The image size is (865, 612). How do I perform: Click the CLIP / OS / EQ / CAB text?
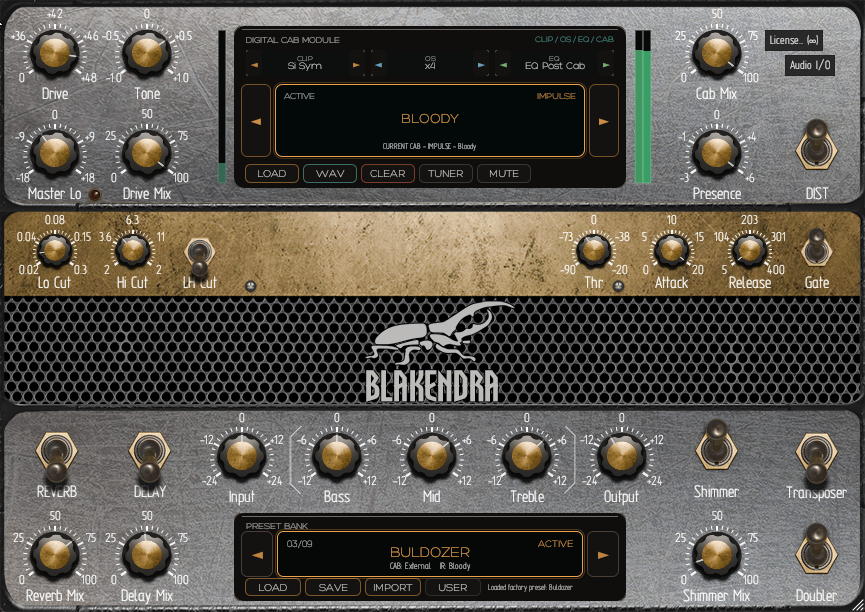tap(574, 39)
